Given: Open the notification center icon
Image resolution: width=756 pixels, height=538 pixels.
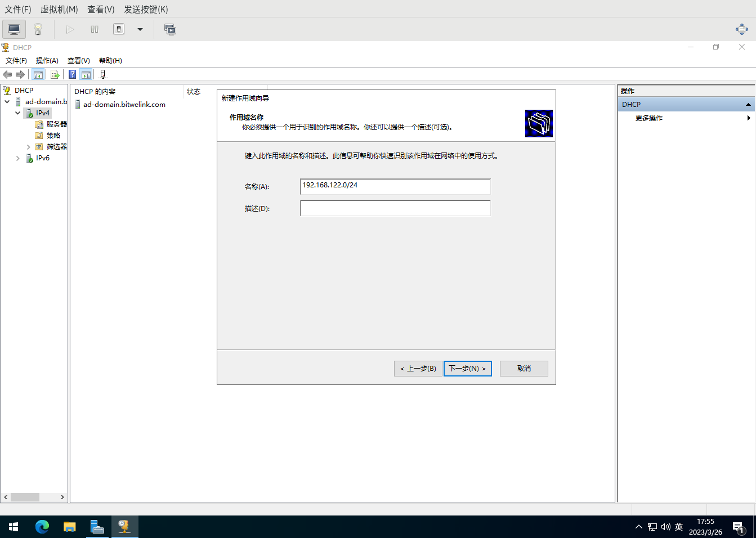Looking at the screenshot, I should click(x=738, y=527).
